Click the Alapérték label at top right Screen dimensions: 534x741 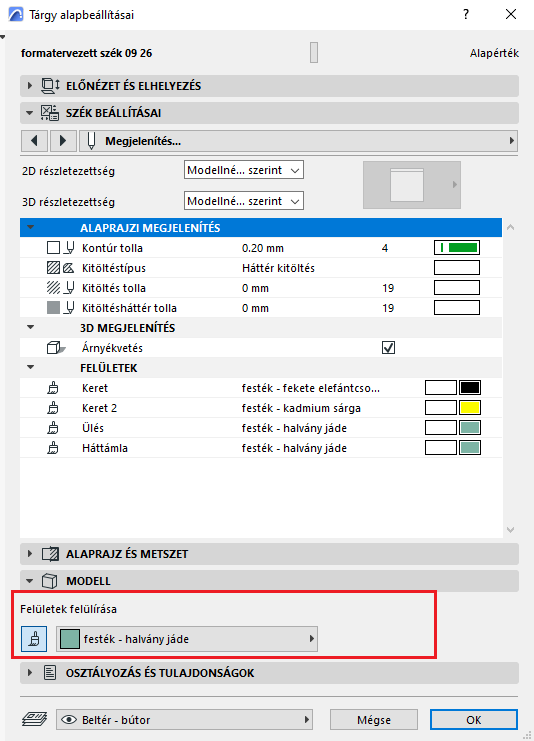click(x=494, y=53)
